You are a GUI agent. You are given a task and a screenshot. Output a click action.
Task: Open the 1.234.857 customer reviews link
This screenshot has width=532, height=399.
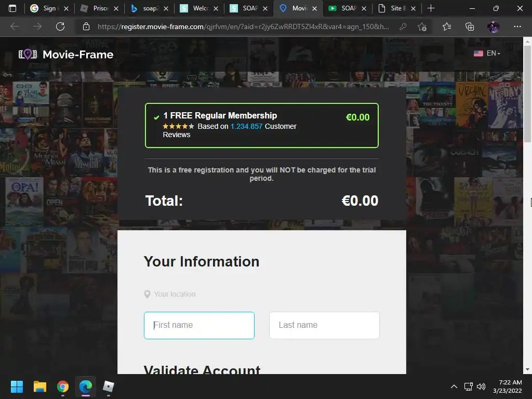click(246, 126)
